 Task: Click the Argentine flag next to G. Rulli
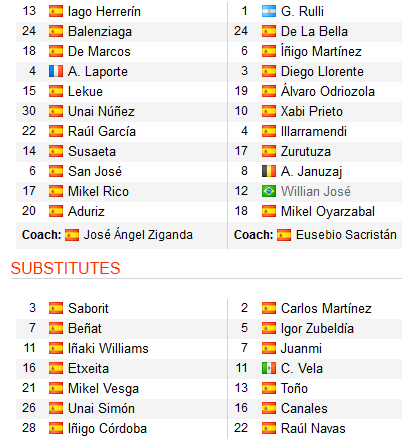coord(269,11)
